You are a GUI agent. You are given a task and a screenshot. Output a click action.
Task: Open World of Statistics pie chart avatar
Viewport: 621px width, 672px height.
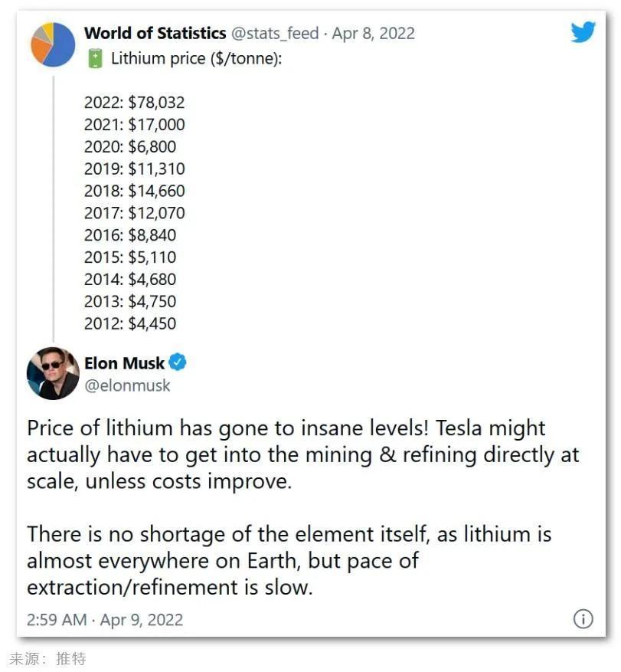coord(53,44)
